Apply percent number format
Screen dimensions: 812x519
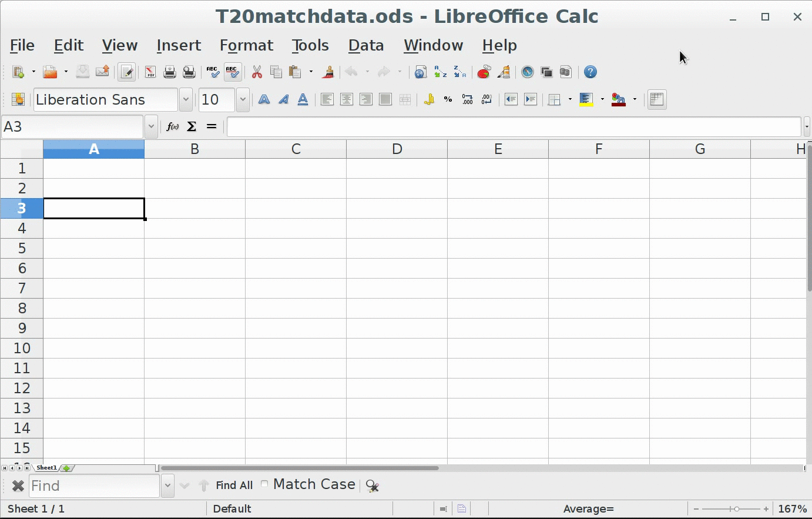pos(448,100)
